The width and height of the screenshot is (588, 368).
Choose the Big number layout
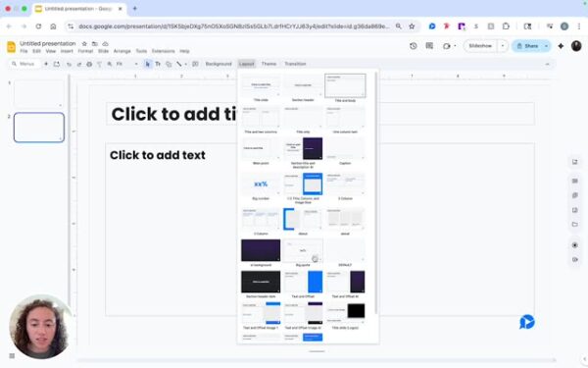click(261, 186)
